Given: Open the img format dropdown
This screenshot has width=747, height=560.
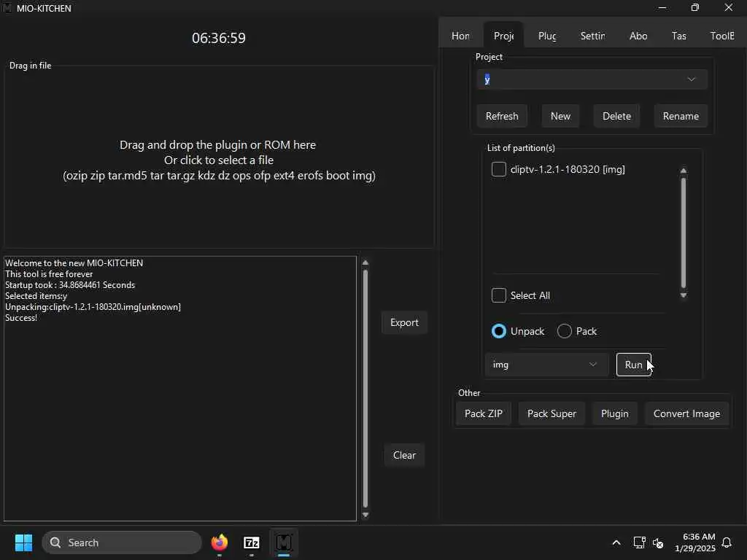Looking at the screenshot, I should 546,365.
